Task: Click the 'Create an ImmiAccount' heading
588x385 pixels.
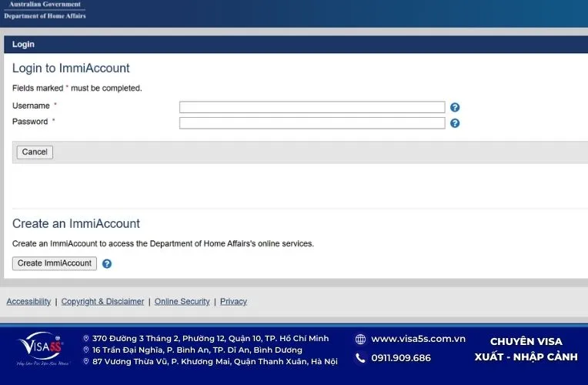Action: [x=76, y=223]
